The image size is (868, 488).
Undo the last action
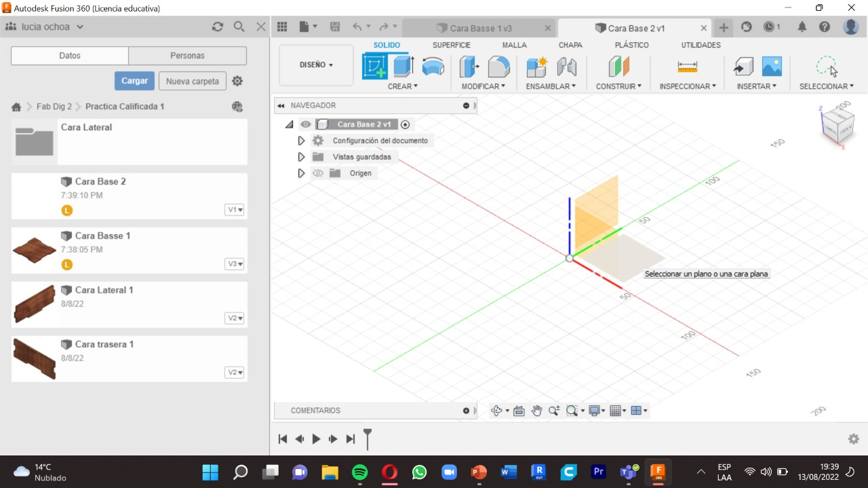click(357, 27)
